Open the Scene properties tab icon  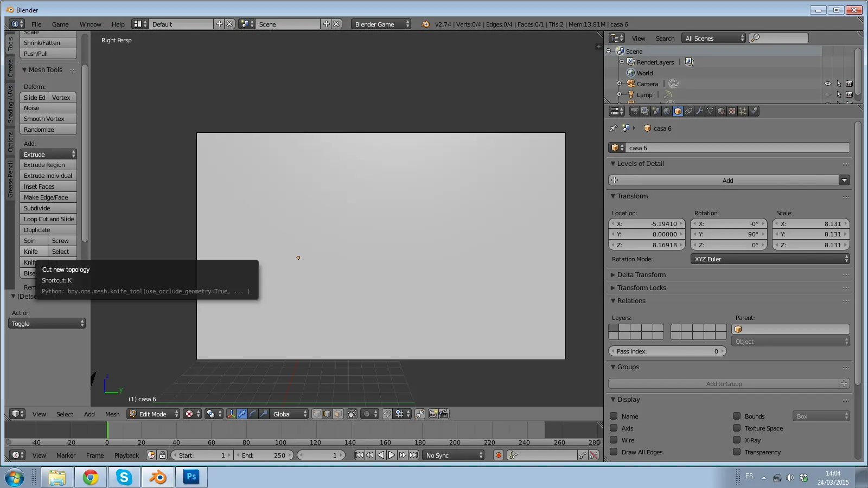click(x=656, y=111)
